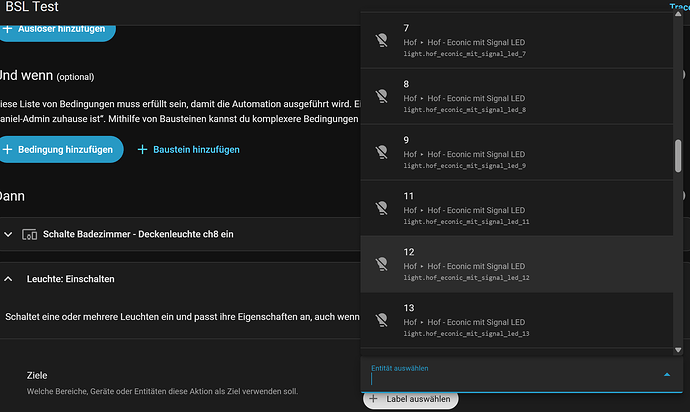The width and height of the screenshot is (690, 412).
Task: Click Baustein hinzufügen link
Action: (x=189, y=150)
